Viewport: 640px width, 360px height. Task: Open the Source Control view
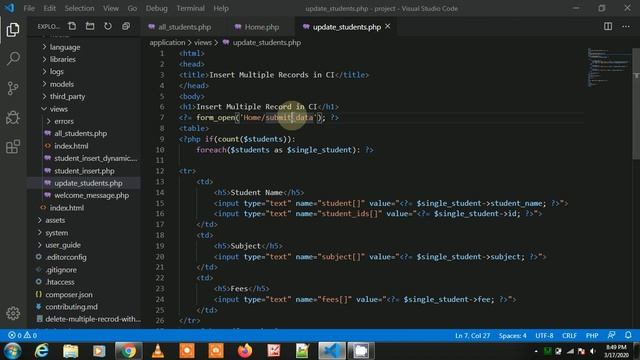13,88
